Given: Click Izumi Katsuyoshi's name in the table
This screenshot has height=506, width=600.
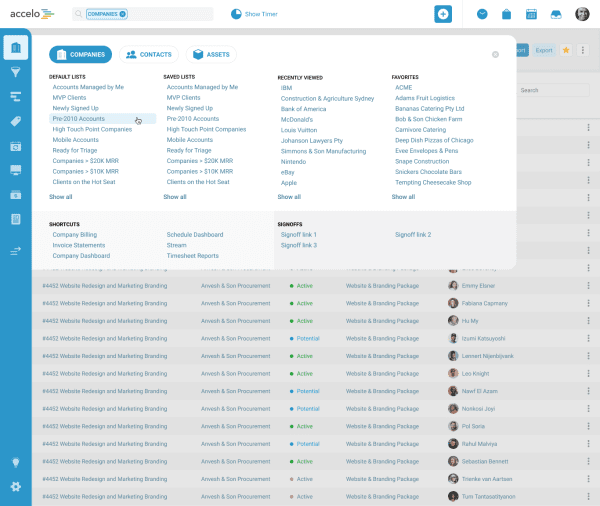Looking at the screenshot, I should (483, 338).
